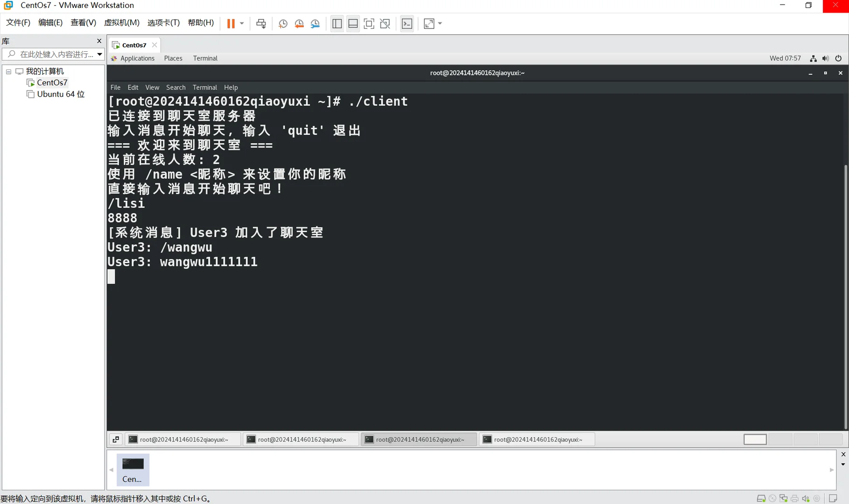Click the first workspace in workspace switcher
849x504 pixels.
(x=755, y=440)
